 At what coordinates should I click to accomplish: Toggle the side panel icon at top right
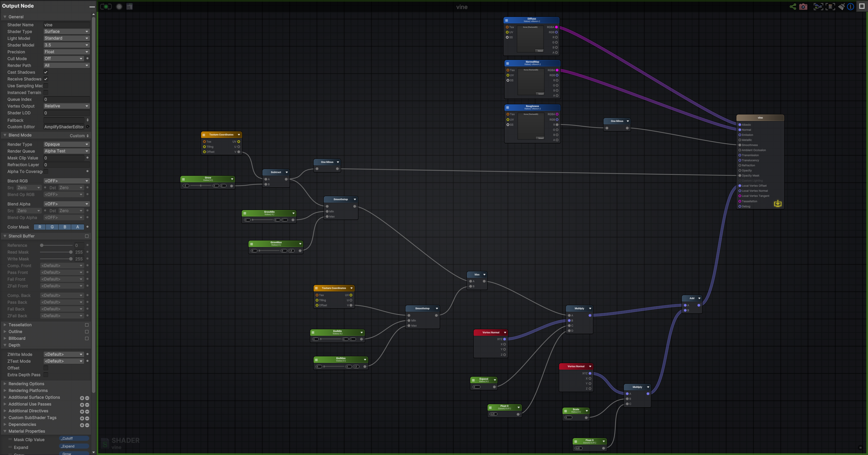click(862, 6)
